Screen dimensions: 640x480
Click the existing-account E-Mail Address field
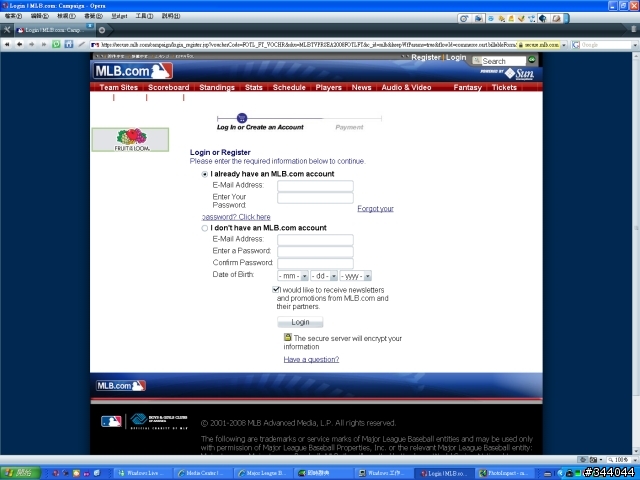[315, 186]
